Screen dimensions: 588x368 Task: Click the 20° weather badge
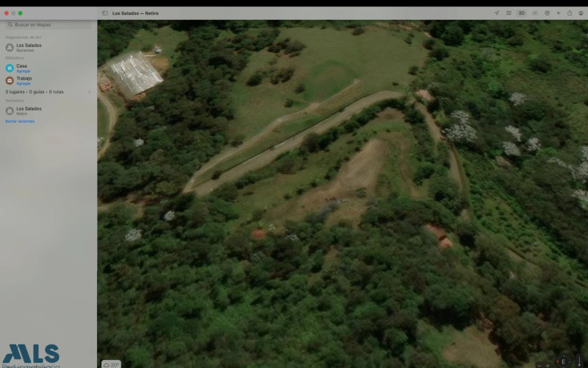[112, 364]
